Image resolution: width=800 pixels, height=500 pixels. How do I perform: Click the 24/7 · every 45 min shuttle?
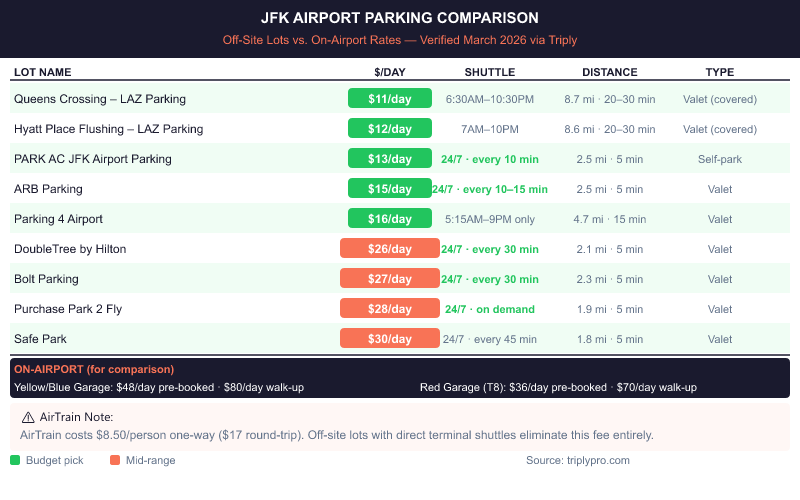490,339
